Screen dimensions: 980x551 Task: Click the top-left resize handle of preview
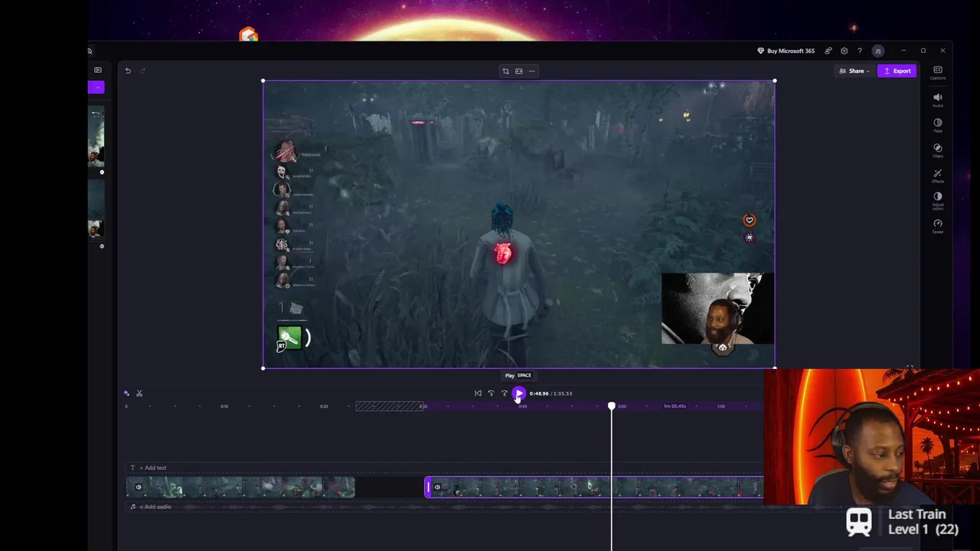(x=263, y=80)
